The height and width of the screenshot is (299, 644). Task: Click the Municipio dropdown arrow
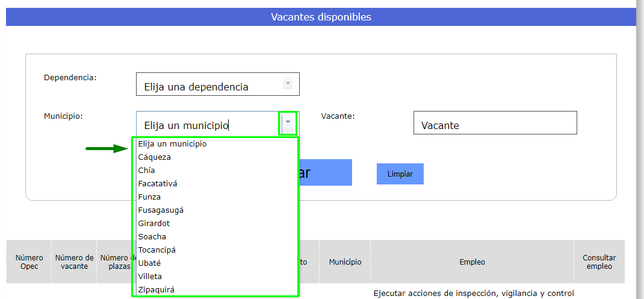(x=288, y=123)
